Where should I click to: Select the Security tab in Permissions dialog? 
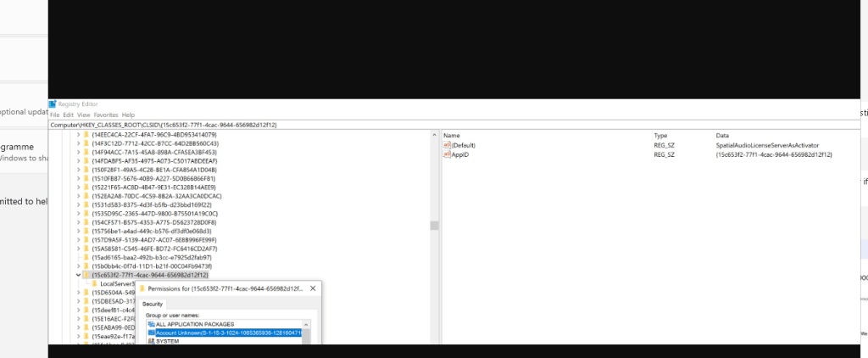click(x=153, y=304)
